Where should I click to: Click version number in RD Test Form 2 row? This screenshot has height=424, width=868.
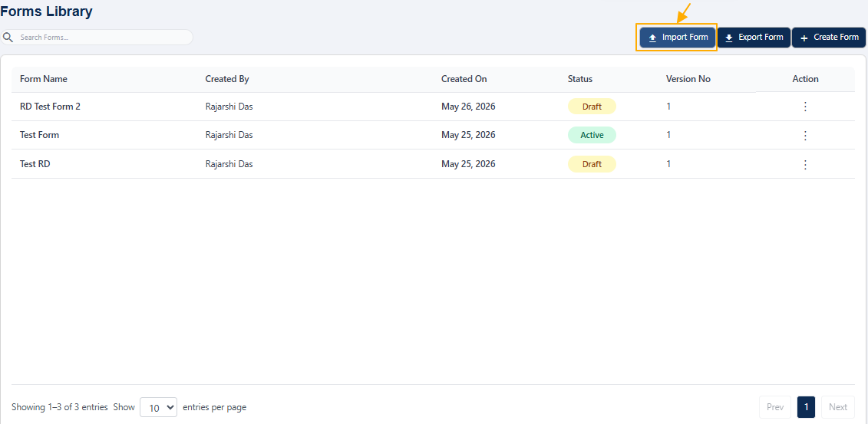(x=668, y=107)
